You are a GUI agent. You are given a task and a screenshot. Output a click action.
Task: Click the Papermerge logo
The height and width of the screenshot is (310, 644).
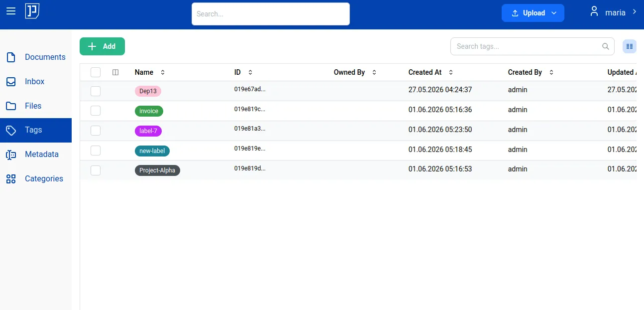[32, 11]
